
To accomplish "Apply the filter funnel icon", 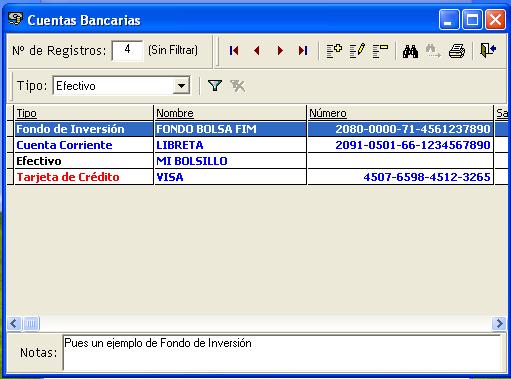I will pos(215,86).
